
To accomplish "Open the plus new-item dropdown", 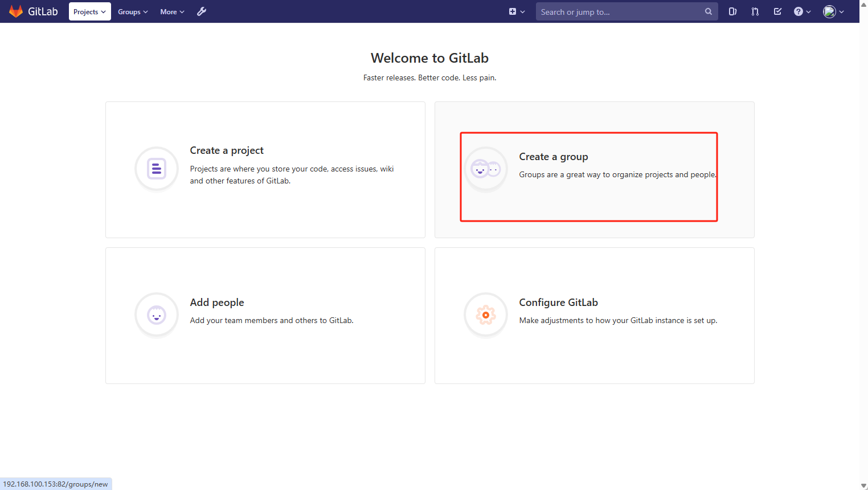I will point(517,11).
